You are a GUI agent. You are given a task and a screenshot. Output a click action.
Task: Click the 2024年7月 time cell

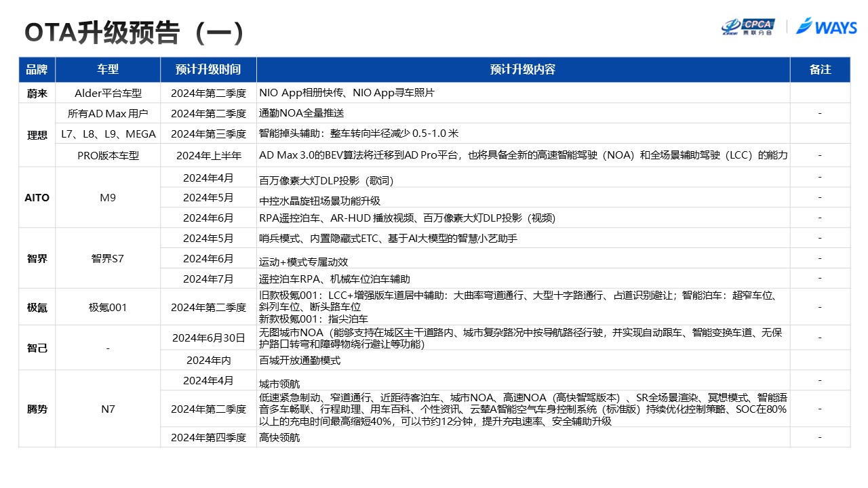208,279
